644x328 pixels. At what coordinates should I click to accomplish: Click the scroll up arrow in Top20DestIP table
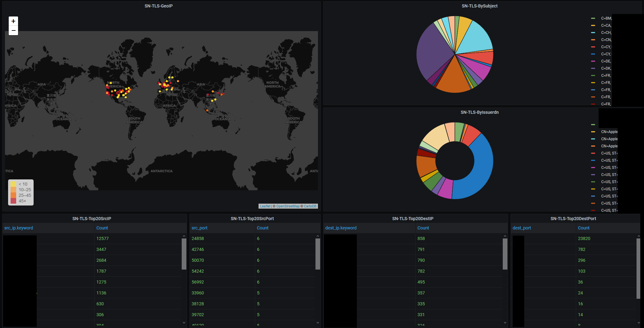coord(505,236)
